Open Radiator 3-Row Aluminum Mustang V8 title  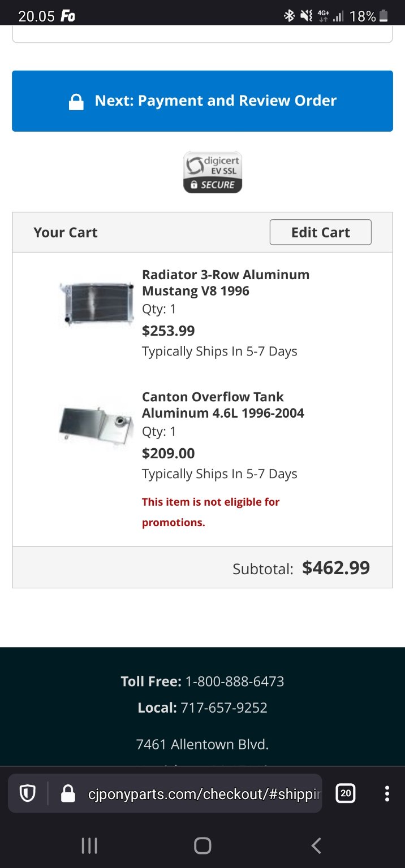click(226, 283)
